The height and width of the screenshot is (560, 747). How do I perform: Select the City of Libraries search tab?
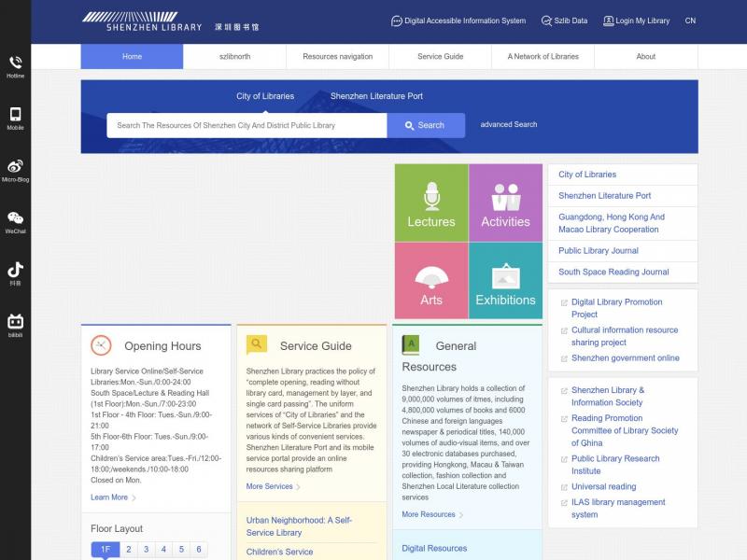[x=265, y=96]
